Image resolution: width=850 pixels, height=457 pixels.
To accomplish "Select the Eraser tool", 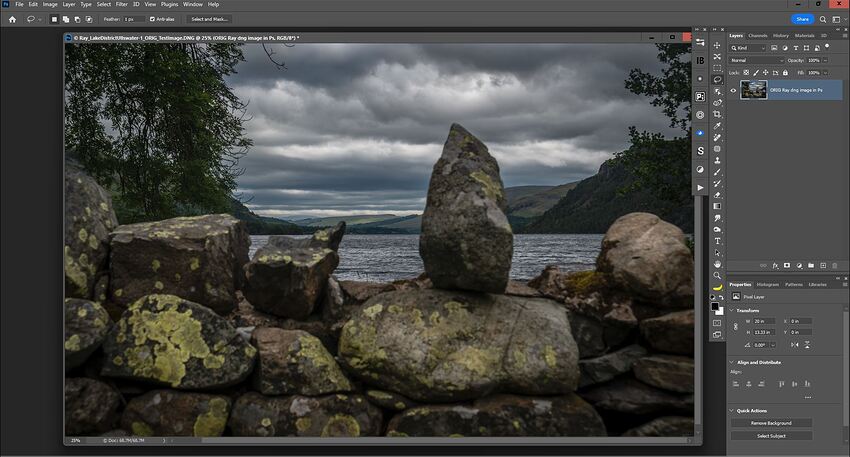I will [717, 195].
